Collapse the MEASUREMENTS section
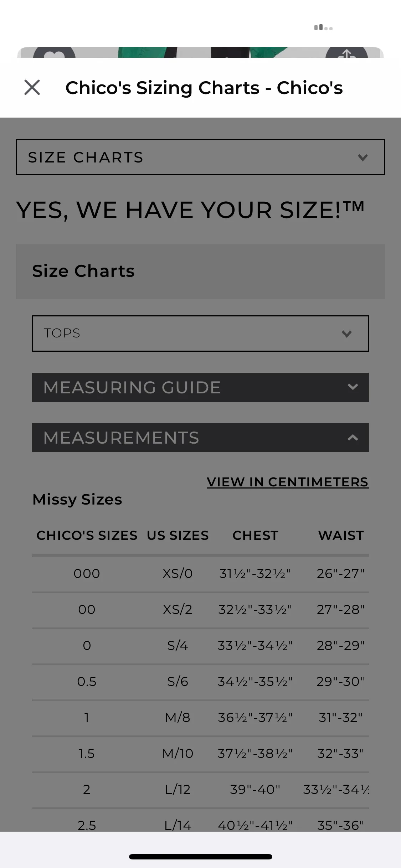 pyautogui.click(x=200, y=438)
